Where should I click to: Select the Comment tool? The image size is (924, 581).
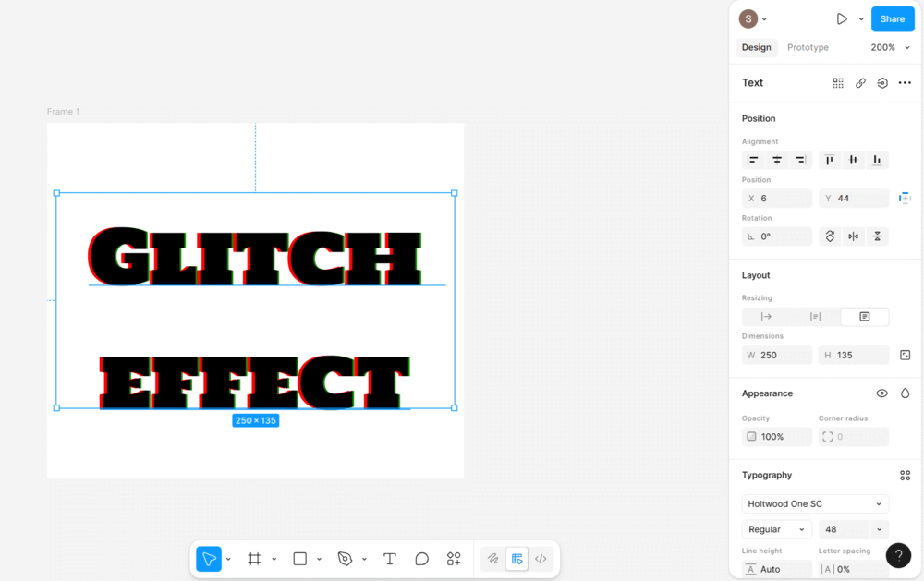point(421,559)
